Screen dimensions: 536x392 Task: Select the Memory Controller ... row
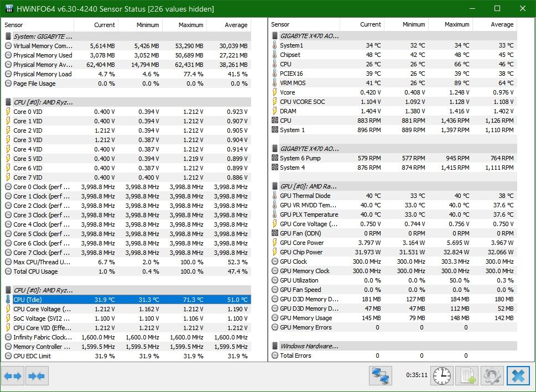128,347
